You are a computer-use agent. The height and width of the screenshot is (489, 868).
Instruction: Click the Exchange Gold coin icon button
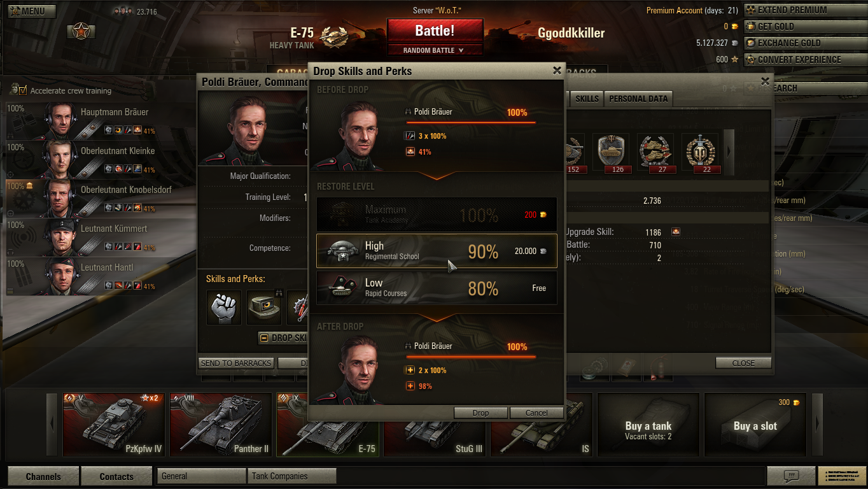[751, 43]
